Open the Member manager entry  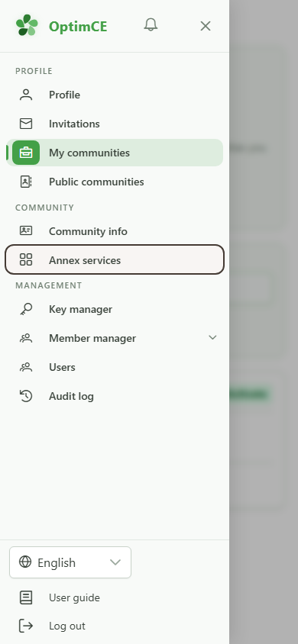(x=115, y=338)
